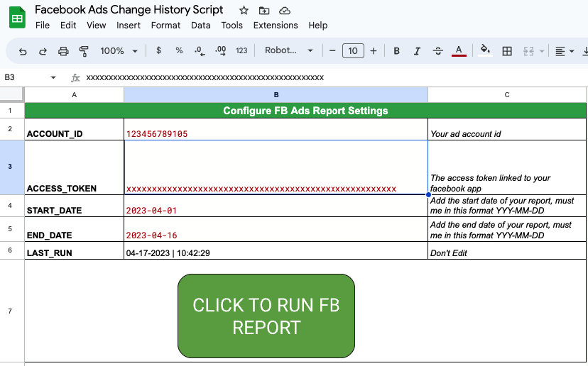
Task: Open the Format menu
Action: [165, 25]
